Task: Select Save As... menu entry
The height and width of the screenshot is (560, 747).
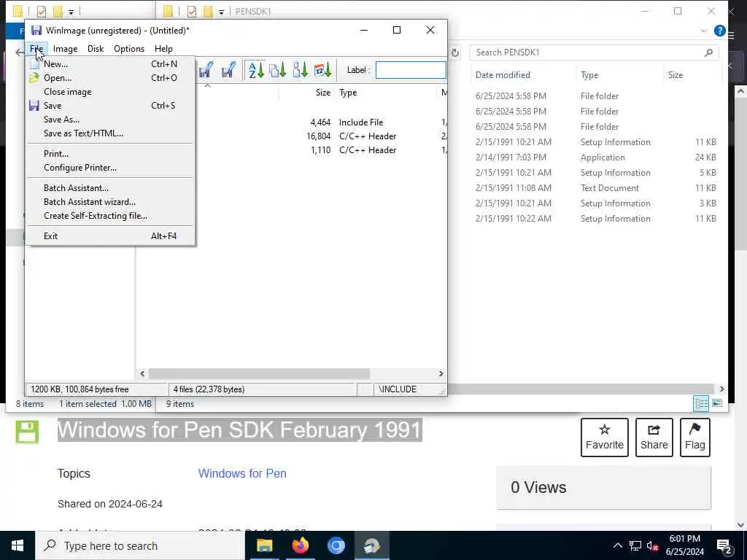Action: 111,119
